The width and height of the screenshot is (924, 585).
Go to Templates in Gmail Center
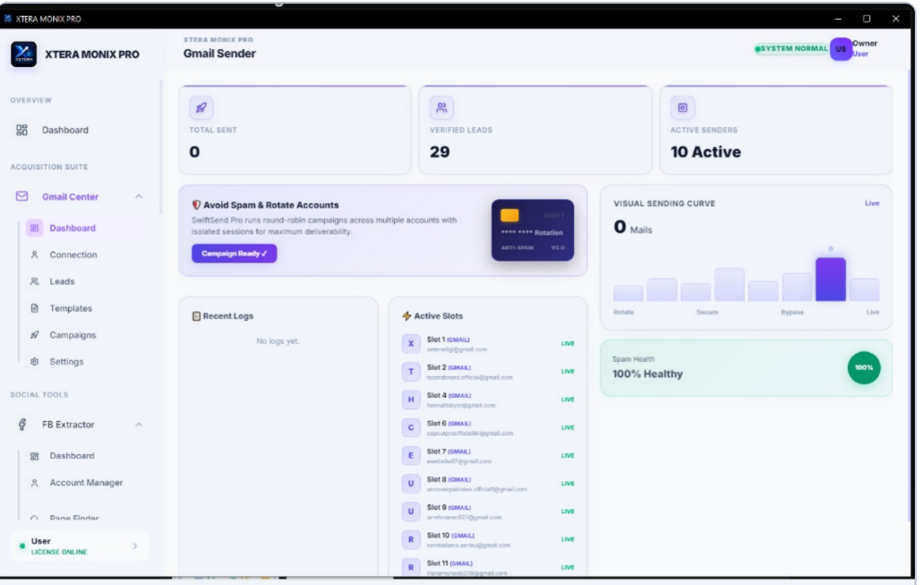point(71,308)
